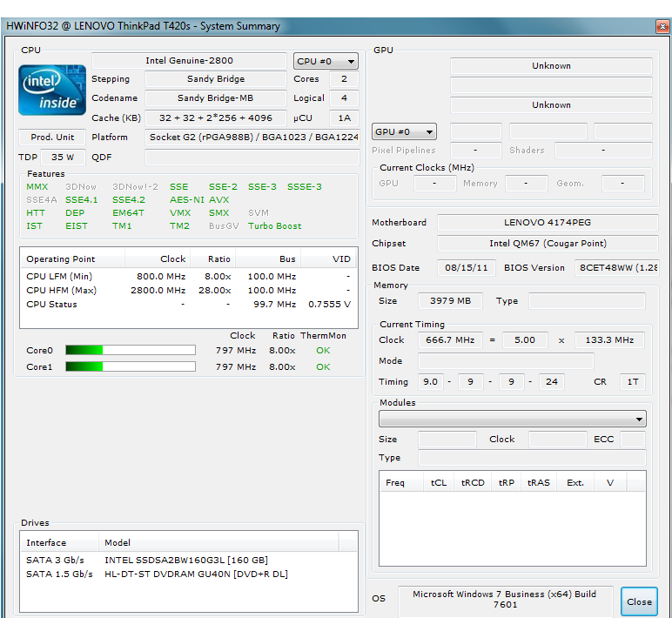This screenshot has width=672, height=618.
Task: Click the Turbo Boost feature label
Action: click(275, 225)
